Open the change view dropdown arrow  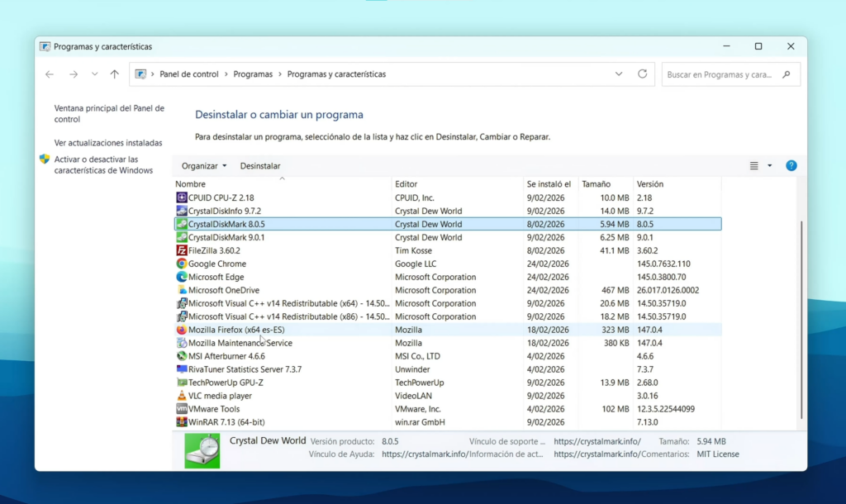click(770, 165)
